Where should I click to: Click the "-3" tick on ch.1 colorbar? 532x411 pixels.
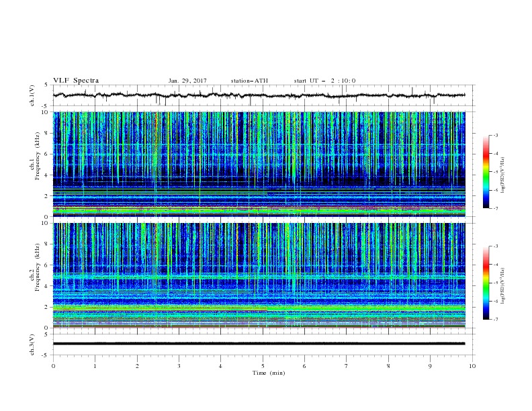tap(495, 135)
